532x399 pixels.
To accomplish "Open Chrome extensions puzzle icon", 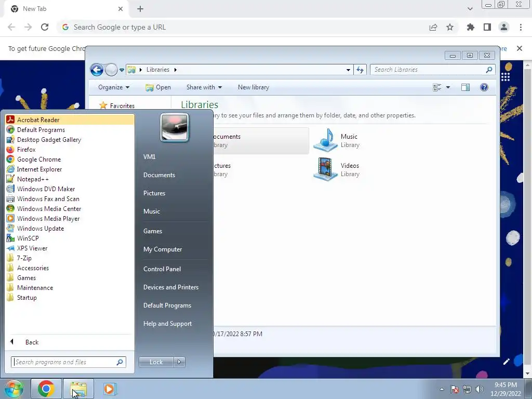I will [x=470, y=27].
